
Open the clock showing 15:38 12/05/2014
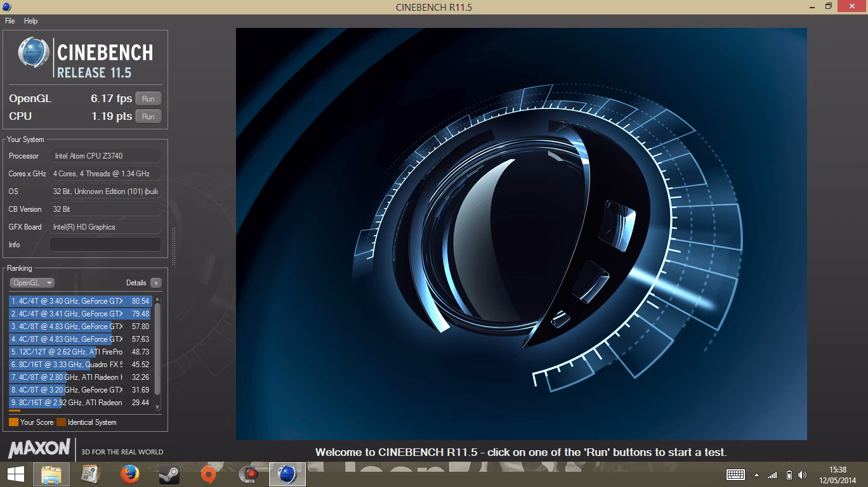(x=838, y=474)
